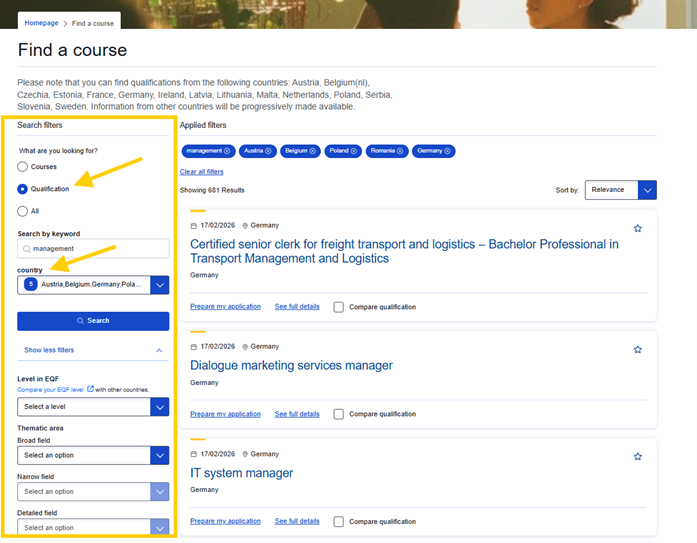Star the IT system manager result
The image size is (697, 543).
[x=638, y=457]
